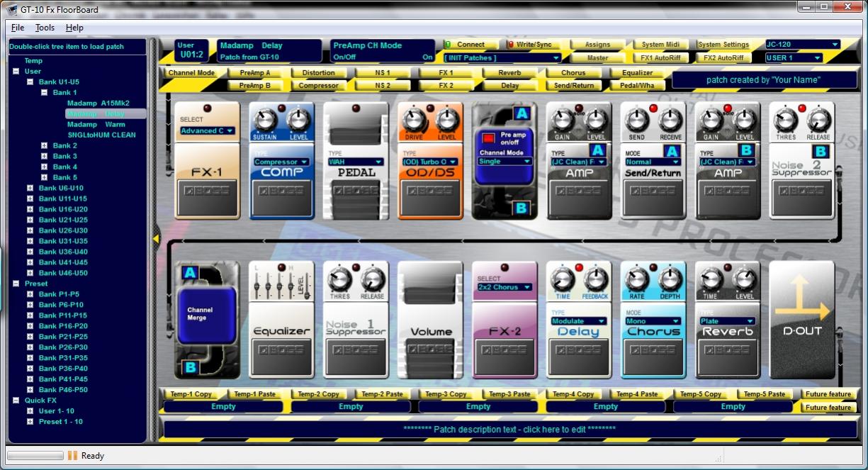Screen dimensions: 868x470
Task: Click the Reverb pedal footswitch
Action: click(x=728, y=355)
